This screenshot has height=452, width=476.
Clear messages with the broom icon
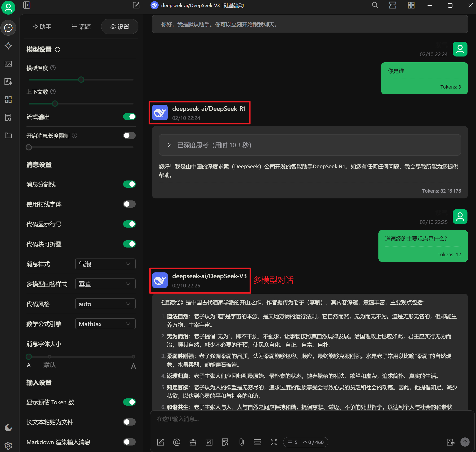(193, 442)
